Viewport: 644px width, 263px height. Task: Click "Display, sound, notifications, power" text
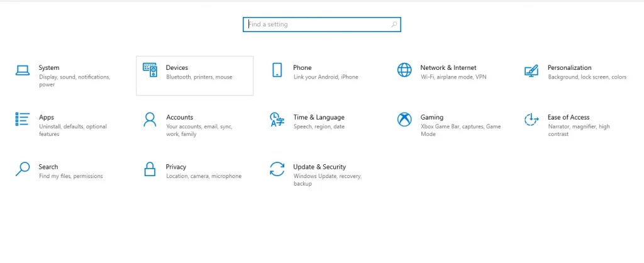pyautogui.click(x=74, y=81)
